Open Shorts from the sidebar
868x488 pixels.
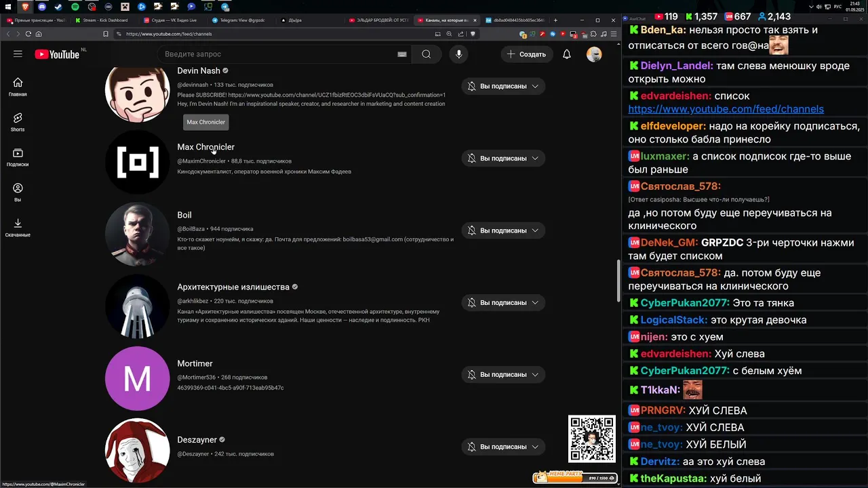[18, 122]
